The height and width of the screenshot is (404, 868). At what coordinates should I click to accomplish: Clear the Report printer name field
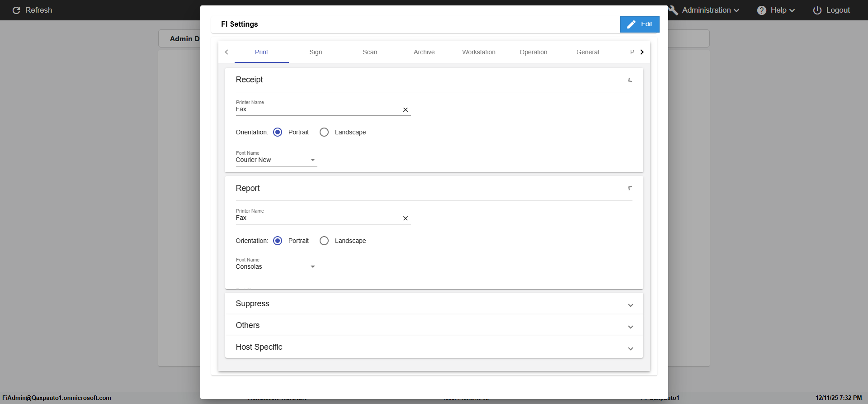406,219
